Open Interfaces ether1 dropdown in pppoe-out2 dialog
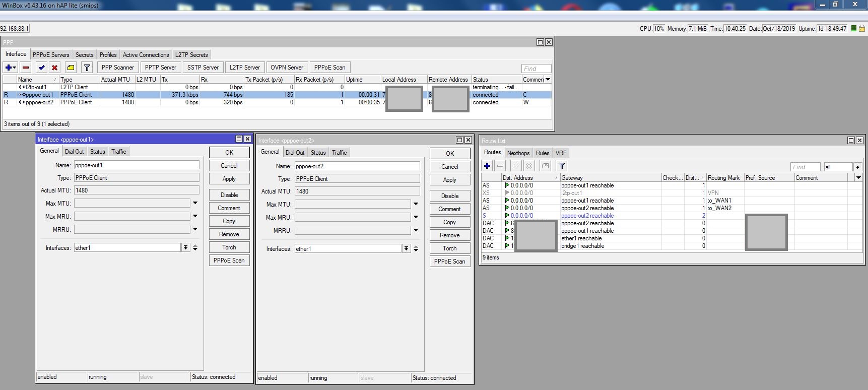The width and height of the screenshot is (868, 390). 406,249
